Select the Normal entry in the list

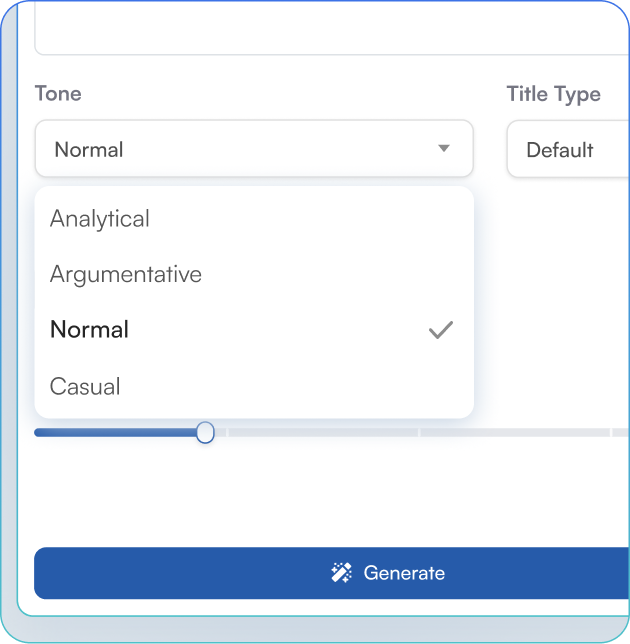[90, 330]
